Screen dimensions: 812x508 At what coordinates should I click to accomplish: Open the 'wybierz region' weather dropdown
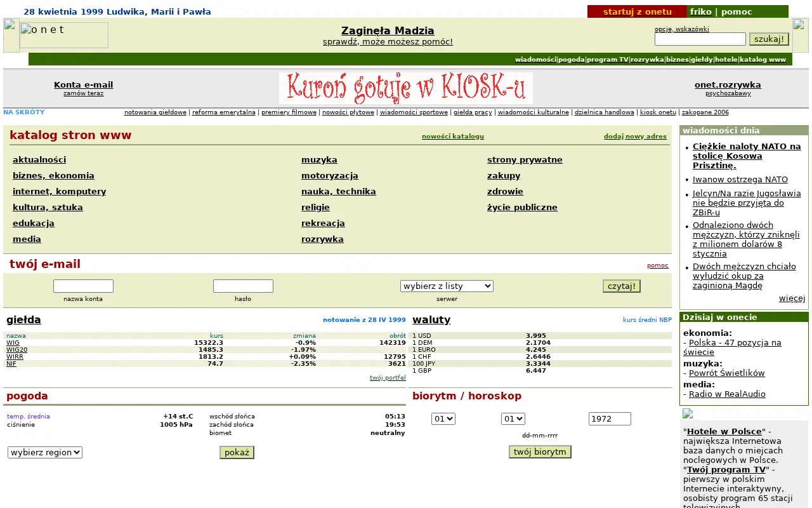(45, 452)
